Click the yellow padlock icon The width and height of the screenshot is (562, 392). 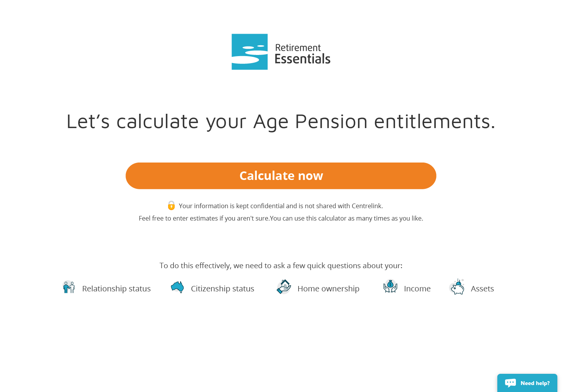[171, 205]
